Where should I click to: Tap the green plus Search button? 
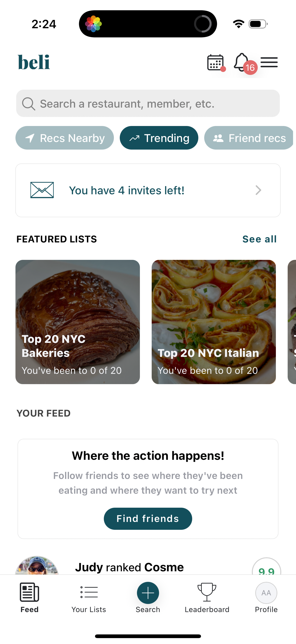pos(148,593)
